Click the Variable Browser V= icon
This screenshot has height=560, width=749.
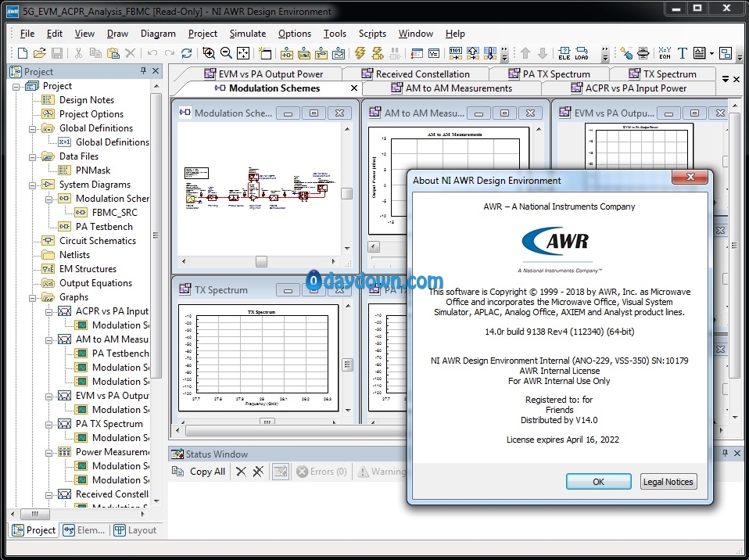434,53
